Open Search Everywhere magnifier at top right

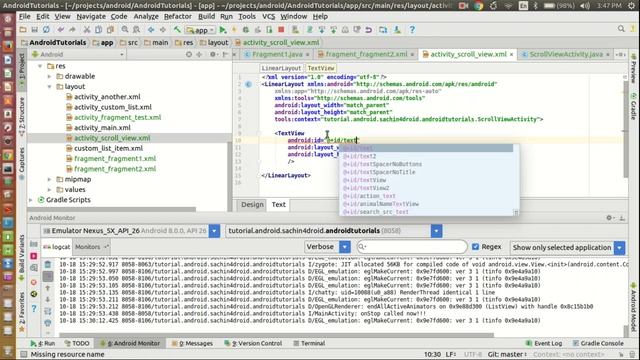click(x=621, y=29)
